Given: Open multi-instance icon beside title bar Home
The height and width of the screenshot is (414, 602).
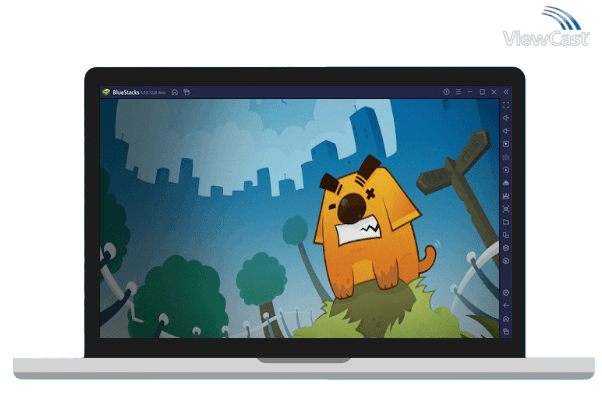Looking at the screenshot, I should 187,92.
